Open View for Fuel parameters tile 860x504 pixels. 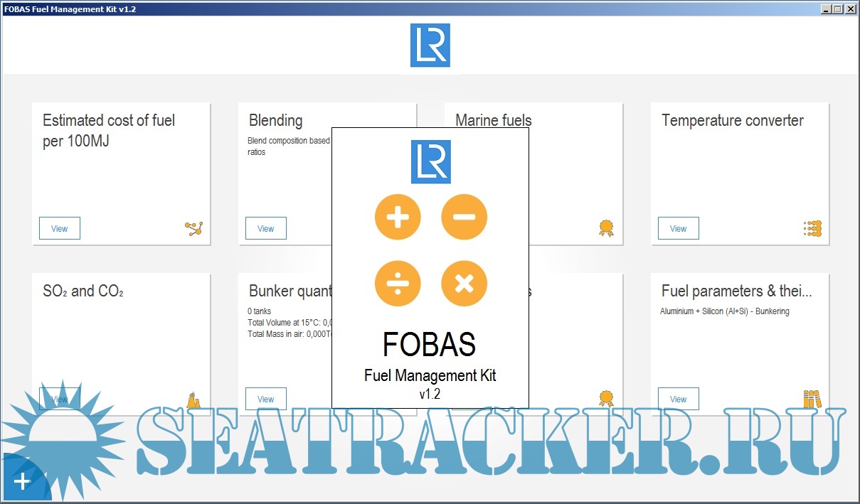pyautogui.click(x=679, y=399)
